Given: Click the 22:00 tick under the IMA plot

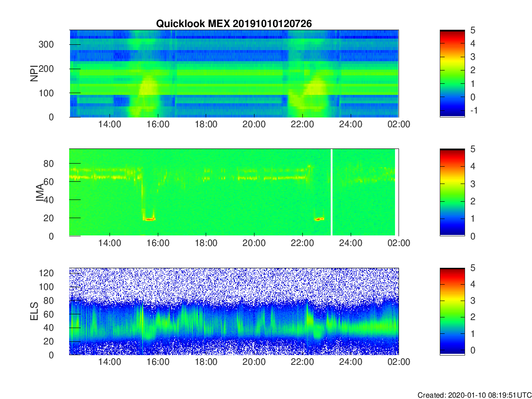Looking at the screenshot, I should 302,243.
